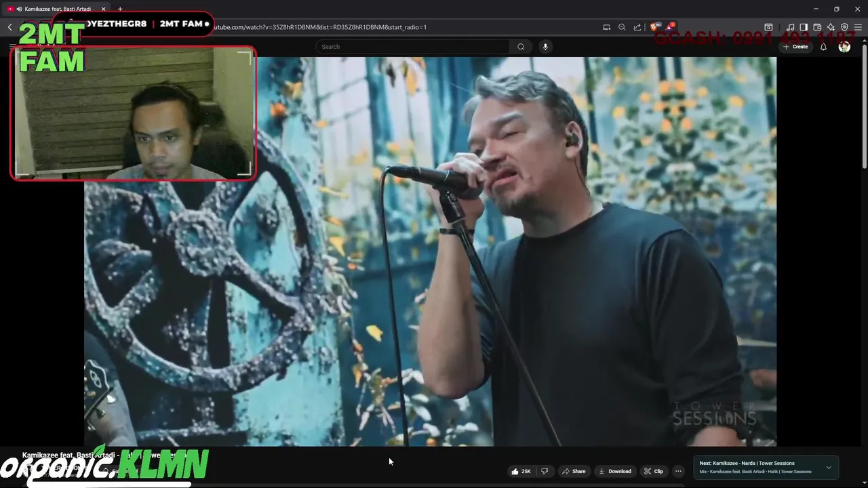Viewport: 868px width, 488px height.
Task: Click the browser address bar URL
Action: (x=320, y=27)
